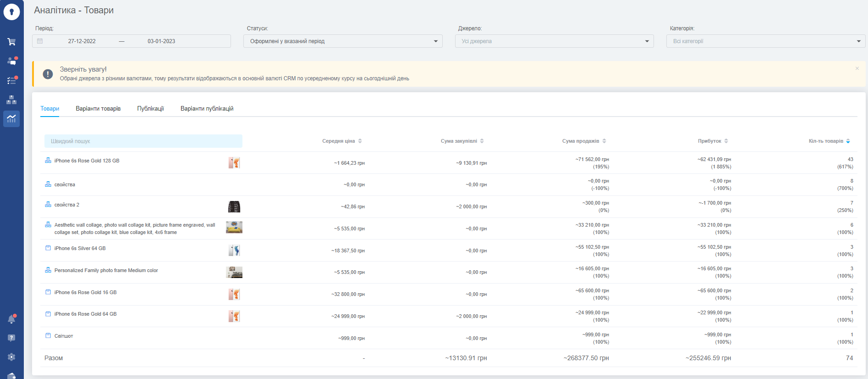Expand the Статуси dropdown

(343, 41)
